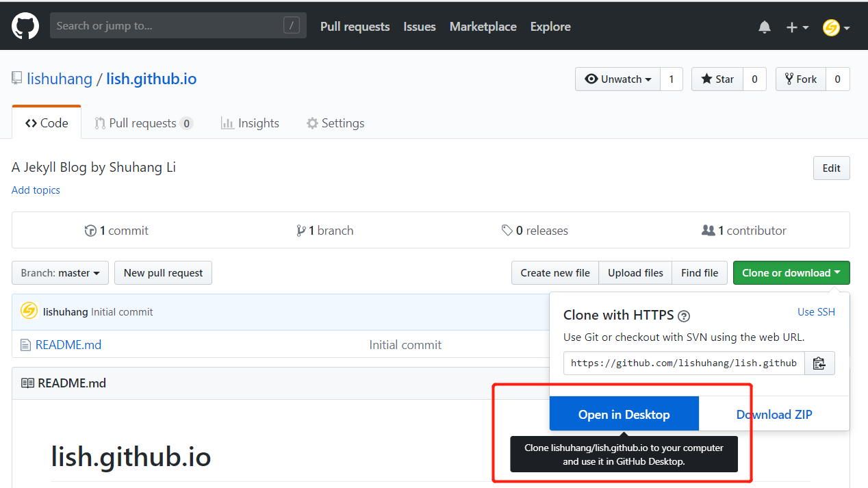Screen dimensions: 868x488
Task: Copy clone URL with clipboard icon
Action: [819, 363]
